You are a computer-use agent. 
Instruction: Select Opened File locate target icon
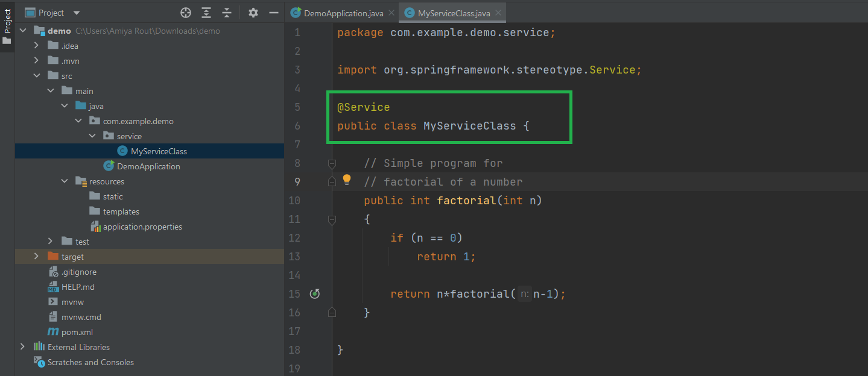pos(186,13)
